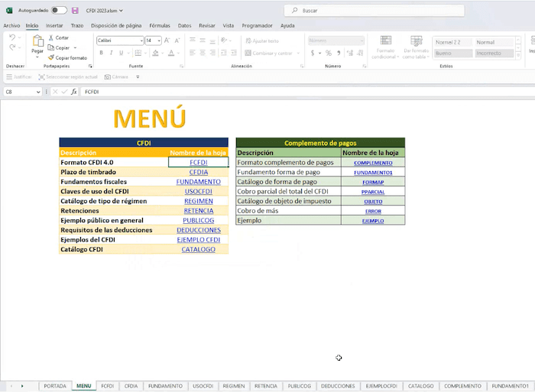The width and height of the screenshot is (535, 392).
Task: Open the font size dropdown
Action: (x=158, y=40)
